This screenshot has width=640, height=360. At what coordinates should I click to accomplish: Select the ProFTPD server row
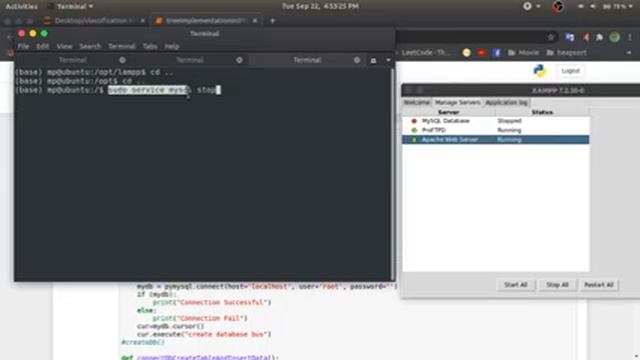[496, 130]
